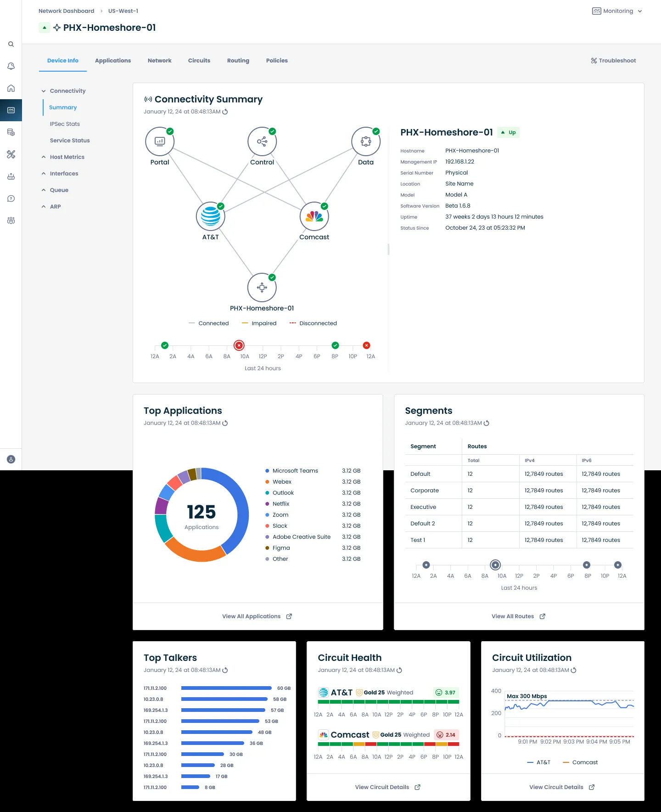Switch to the Applications tab

coord(113,61)
